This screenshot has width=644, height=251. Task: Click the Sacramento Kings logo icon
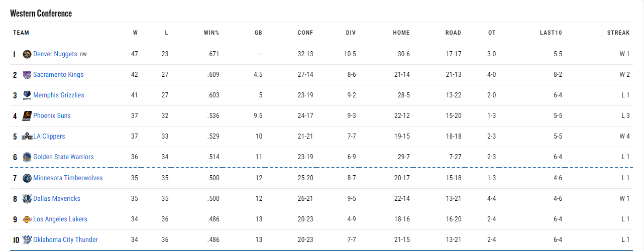pos(27,75)
